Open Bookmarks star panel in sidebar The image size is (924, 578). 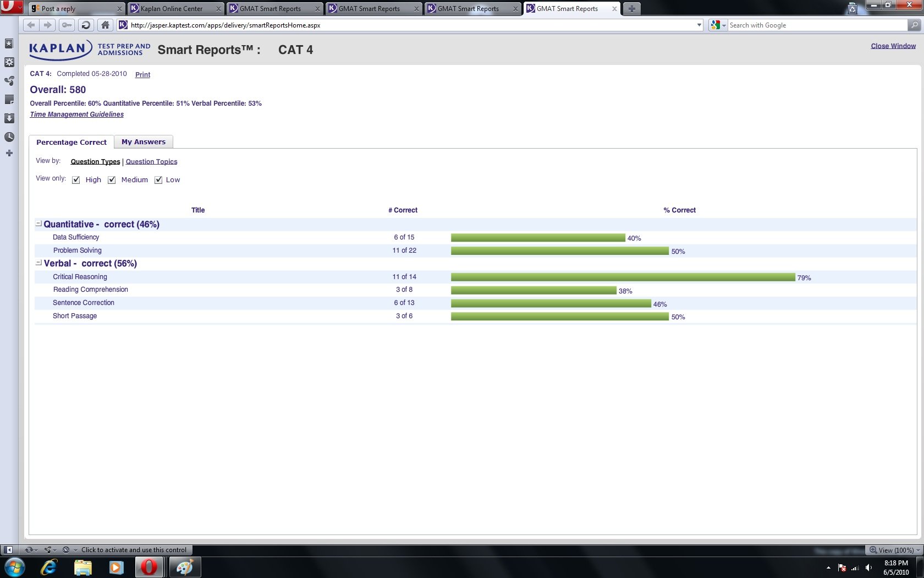[x=9, y=43]
